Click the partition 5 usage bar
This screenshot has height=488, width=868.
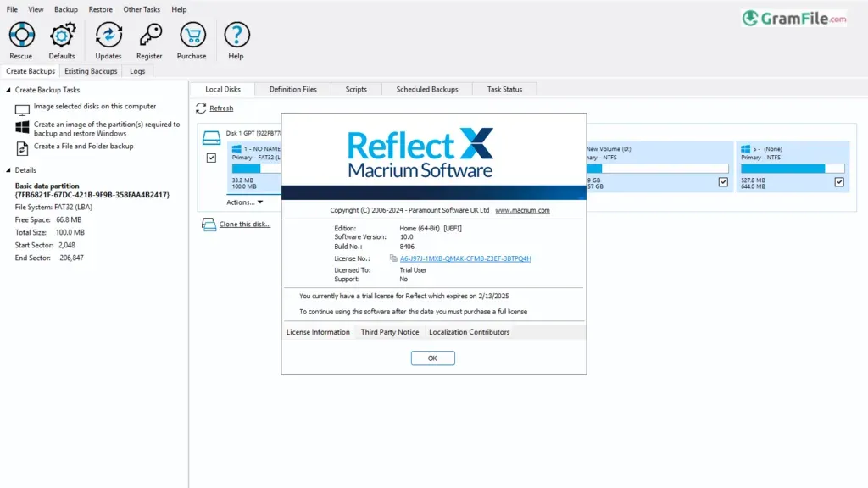(793, 169)
